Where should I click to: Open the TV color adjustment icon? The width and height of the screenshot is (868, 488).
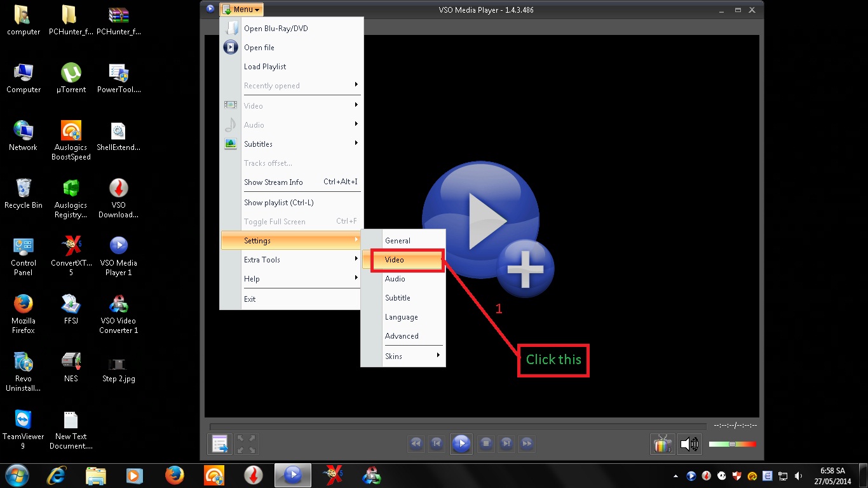[x=662, y=444]
